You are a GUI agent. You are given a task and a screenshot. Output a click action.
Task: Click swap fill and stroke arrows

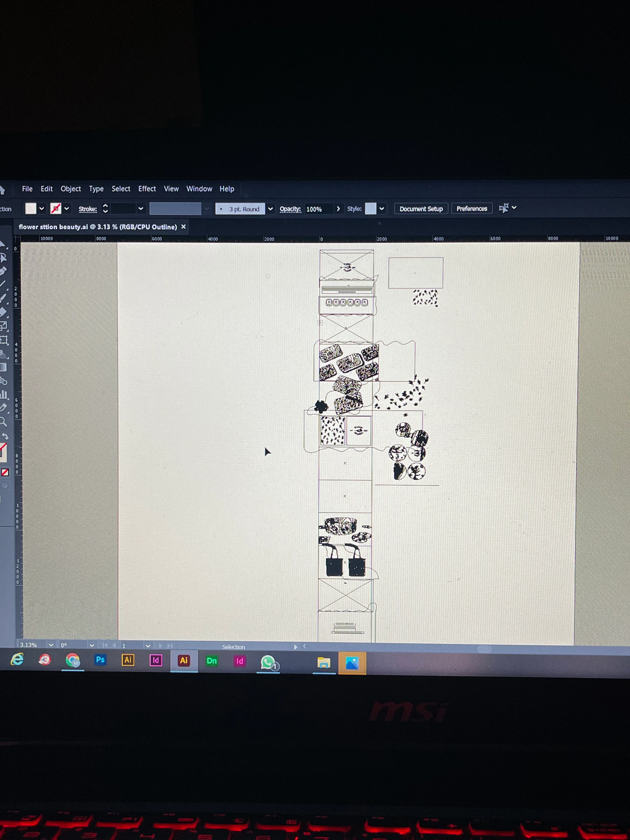tap(5, 436)
